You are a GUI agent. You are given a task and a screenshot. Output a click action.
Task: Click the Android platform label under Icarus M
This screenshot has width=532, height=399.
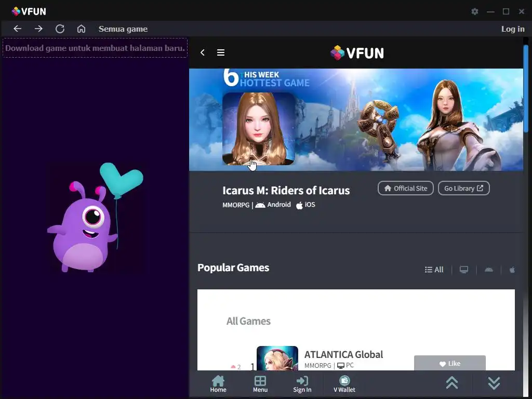273,205
